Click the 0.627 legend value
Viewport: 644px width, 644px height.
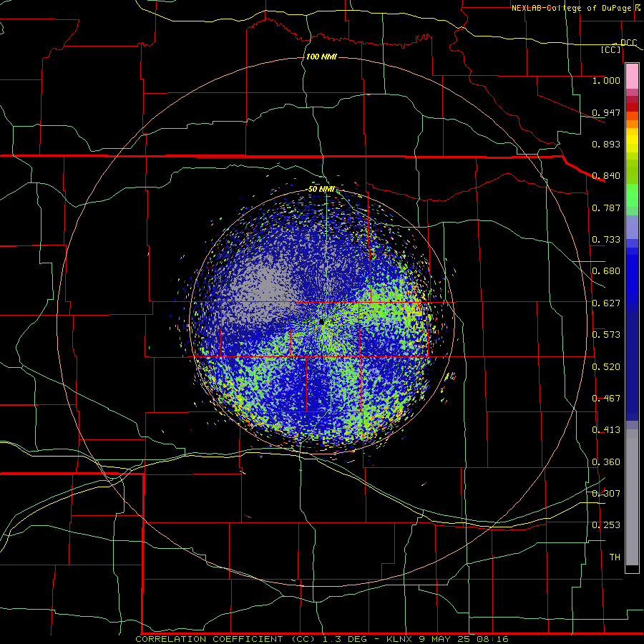606,303
